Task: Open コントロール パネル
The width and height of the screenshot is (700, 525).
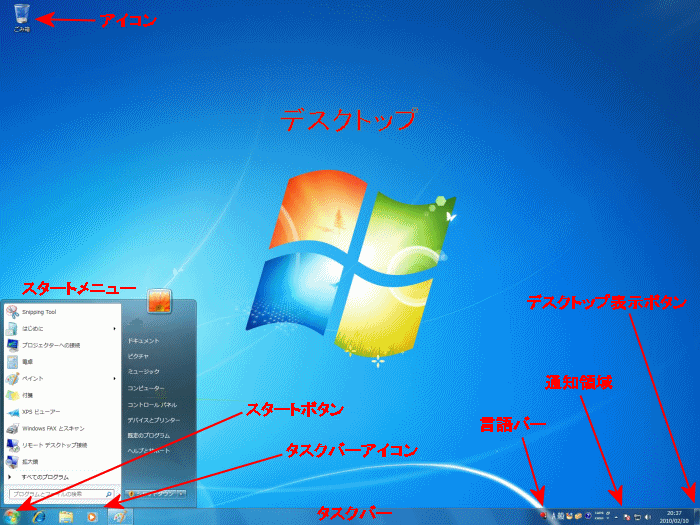Action: pos(152,405)
